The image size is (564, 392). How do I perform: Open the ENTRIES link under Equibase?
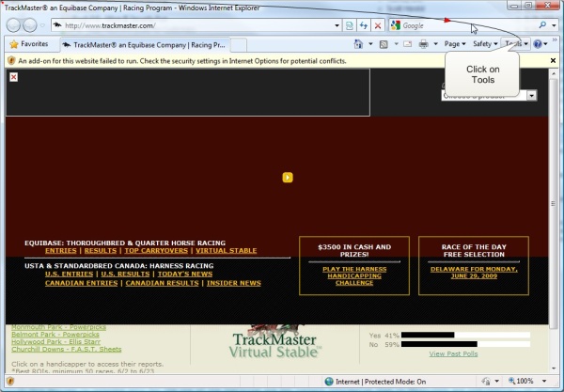pos(61,251)
